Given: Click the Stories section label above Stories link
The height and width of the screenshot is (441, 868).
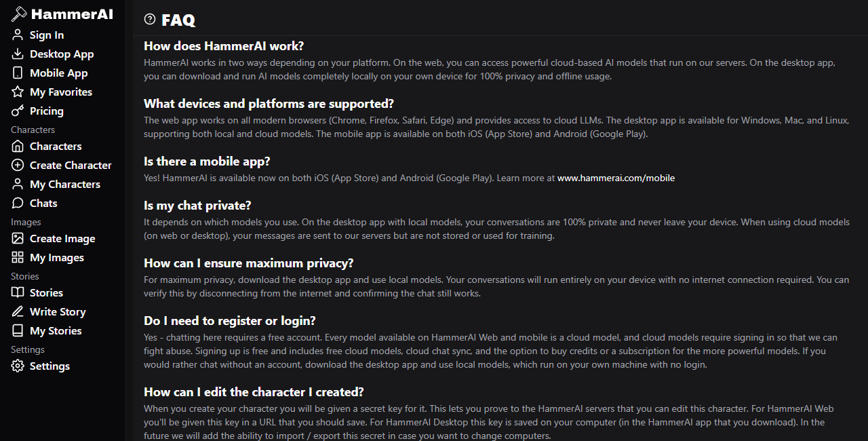Looking at the screenshot, I should [25, 277].
